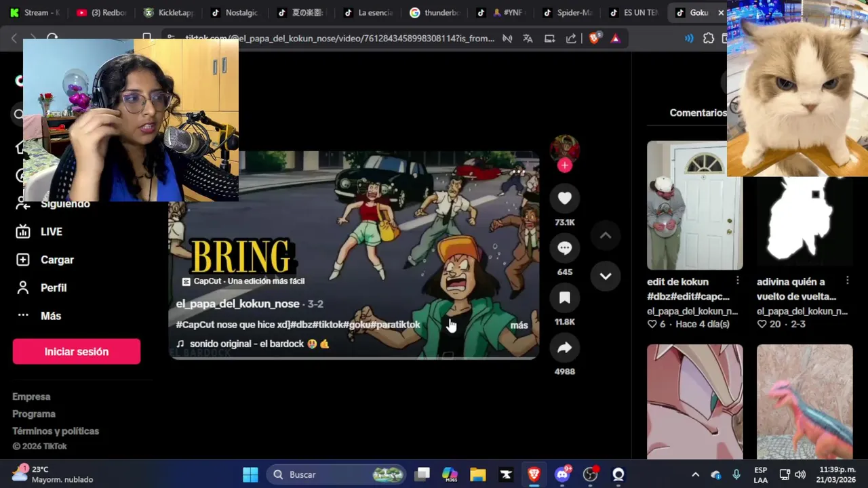Open Windows Start menu
The image size is (868, 488).
pyautogui.click(x=250, y=474)
